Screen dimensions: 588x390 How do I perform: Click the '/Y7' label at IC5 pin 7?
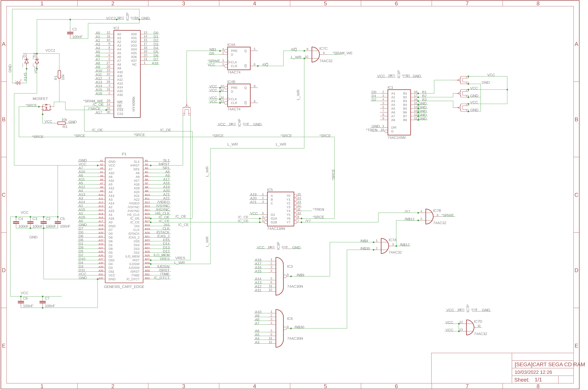pos(308,221)
